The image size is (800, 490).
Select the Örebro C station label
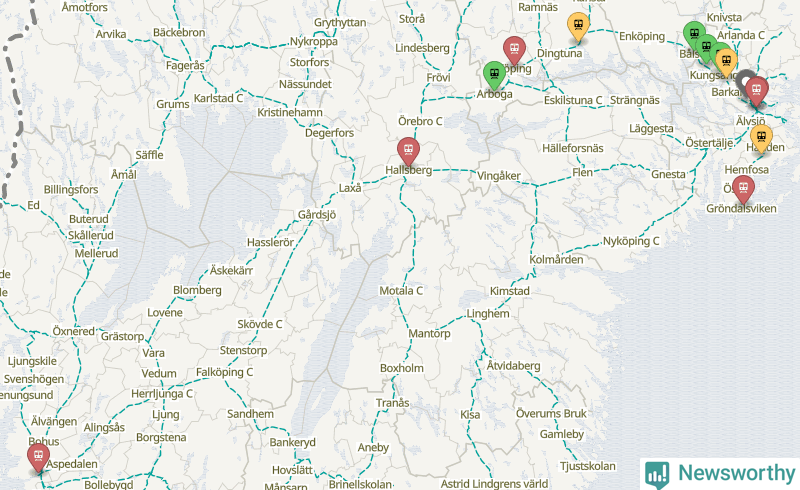[x=420, y=121]
